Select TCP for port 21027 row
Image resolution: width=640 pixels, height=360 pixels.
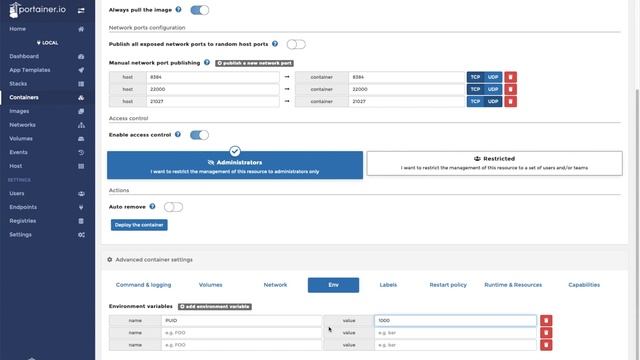[475, 102]
